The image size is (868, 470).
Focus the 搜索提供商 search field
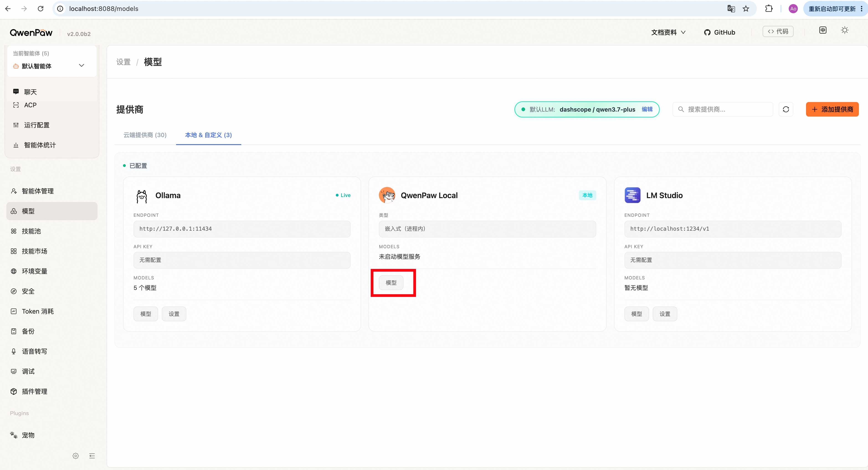tap(722, 110)
